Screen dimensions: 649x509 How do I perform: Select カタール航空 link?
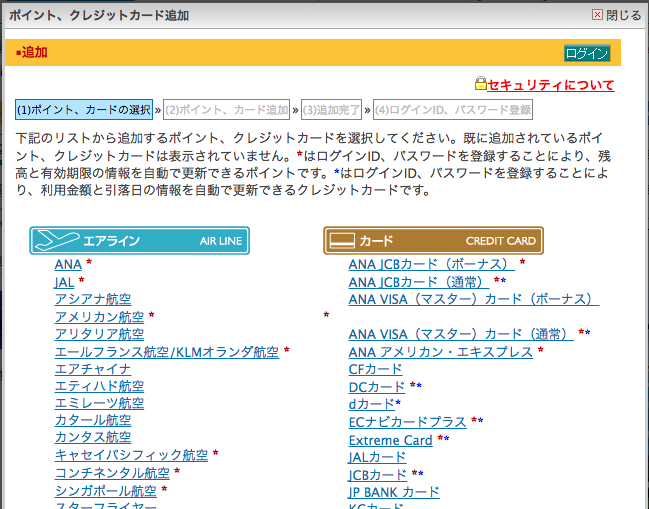(93, 420)
